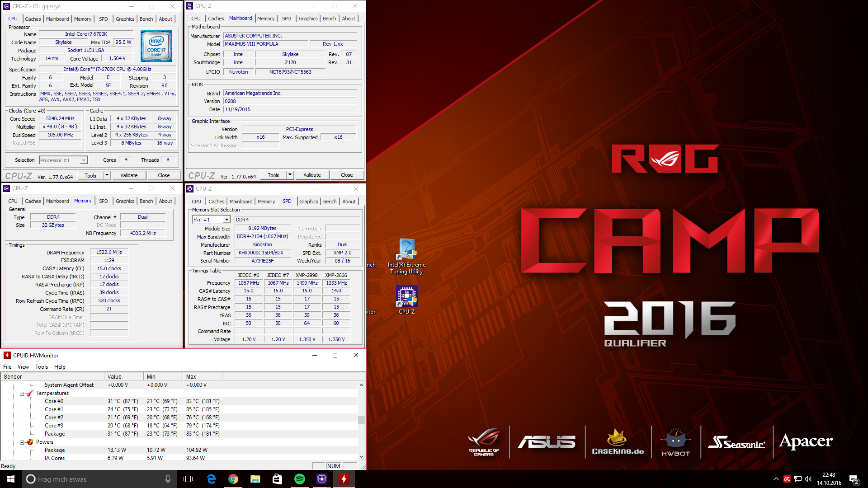Open the Processor #1 selection dropdown
The height and width of the screenshot is (488, 868).
coord(84,160)
